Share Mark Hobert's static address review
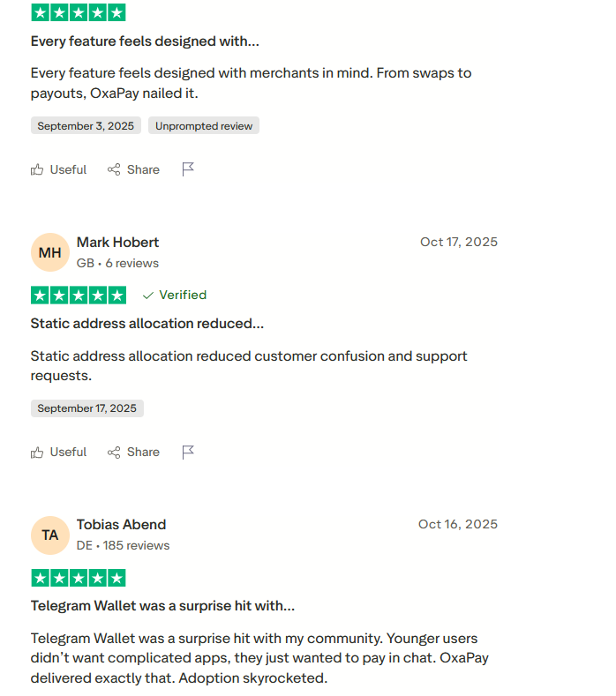This screenshot has height=696, width=616. (133, 452)
